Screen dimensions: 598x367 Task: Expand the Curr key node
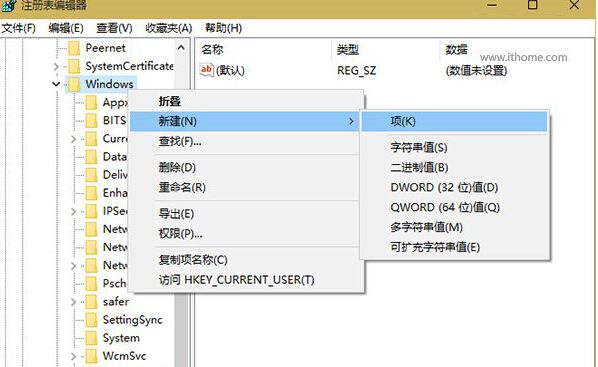(x=74, y=139)
